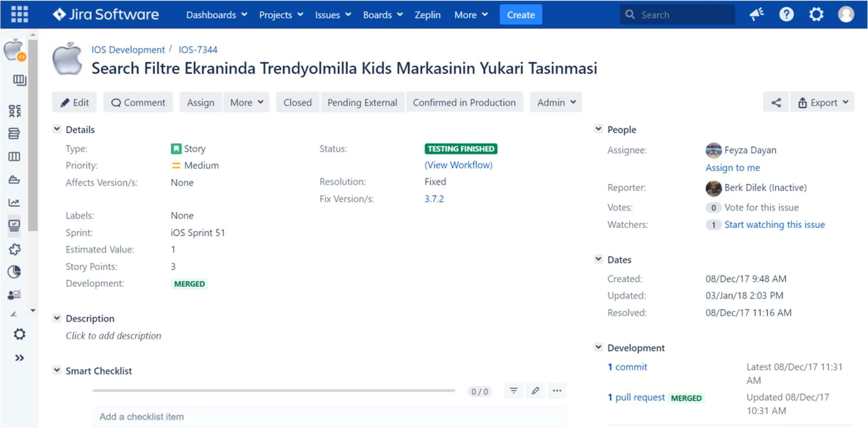The image size is (868, 428).
Task: Open the reports chart icon in sidebar
Action: click(x=14, y=203)
